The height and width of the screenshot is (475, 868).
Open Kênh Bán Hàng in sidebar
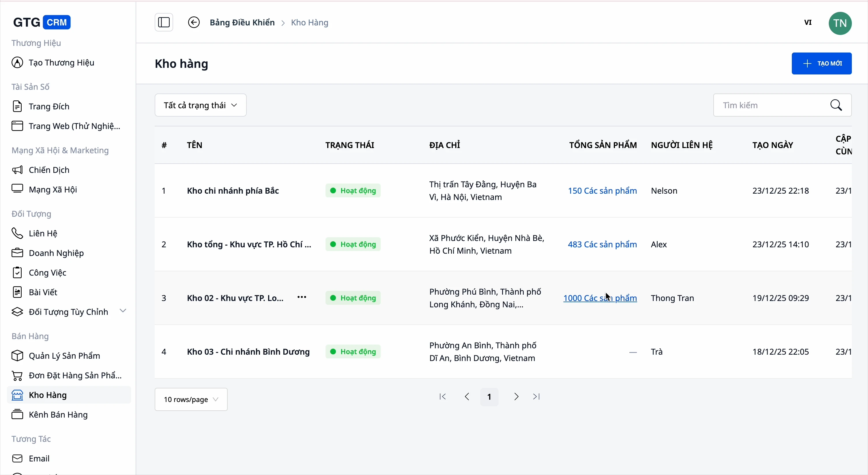(x=58, y=415)
